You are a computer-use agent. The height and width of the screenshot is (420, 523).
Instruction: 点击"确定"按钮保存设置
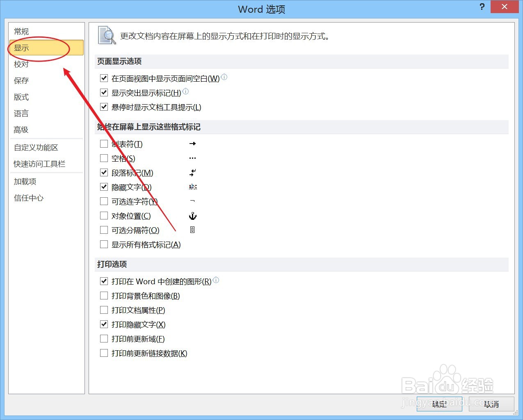439,404
